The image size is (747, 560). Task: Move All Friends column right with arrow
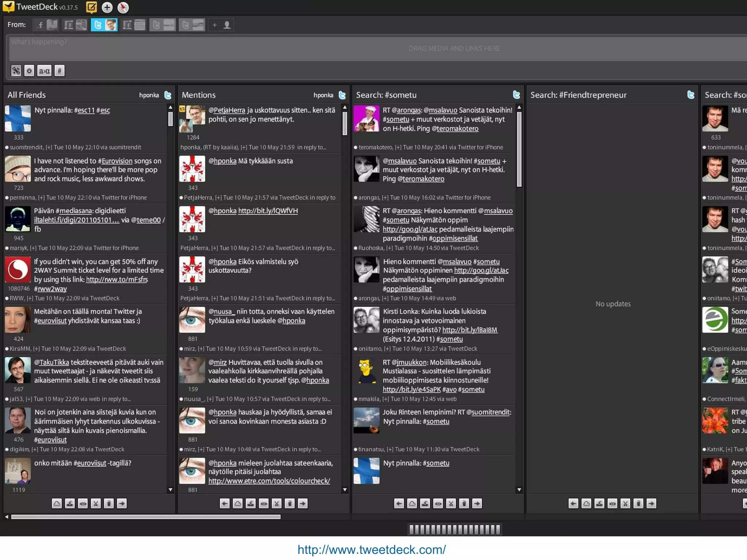pyautogui.click(x=121, y=503)
